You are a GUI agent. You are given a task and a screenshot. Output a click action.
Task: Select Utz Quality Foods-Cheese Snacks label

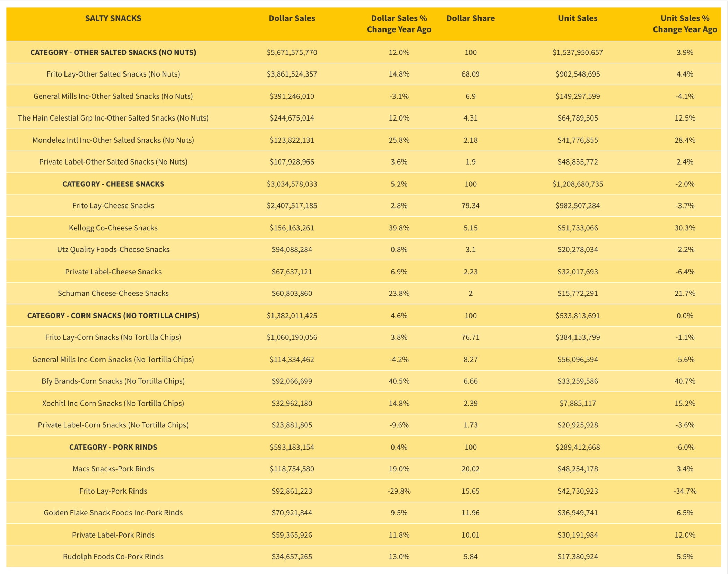[x=113, y=250]
